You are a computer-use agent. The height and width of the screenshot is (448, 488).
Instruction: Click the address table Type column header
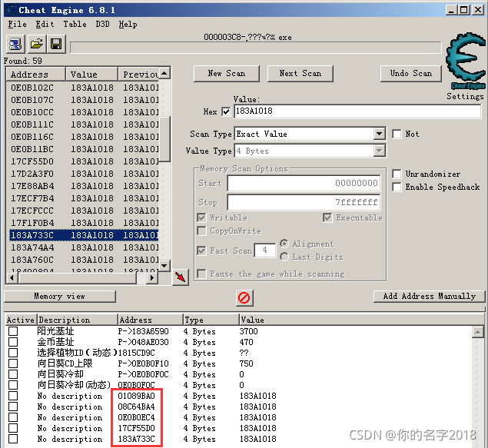pyautogui.click(x=211, y=320)
